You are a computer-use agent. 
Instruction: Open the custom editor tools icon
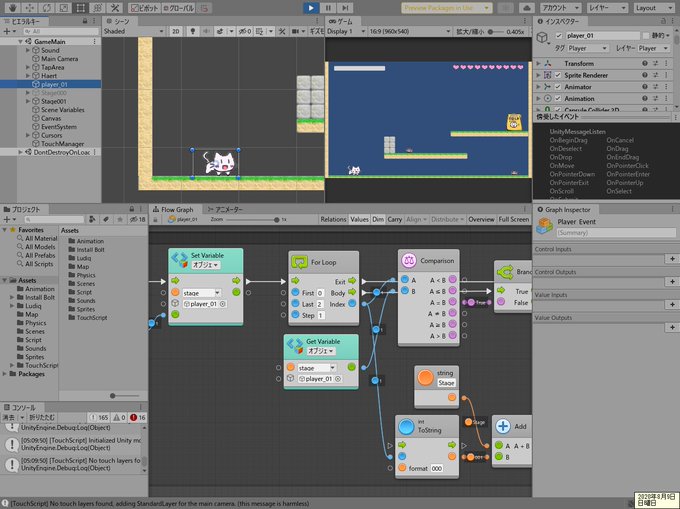[x=114, y=8]
